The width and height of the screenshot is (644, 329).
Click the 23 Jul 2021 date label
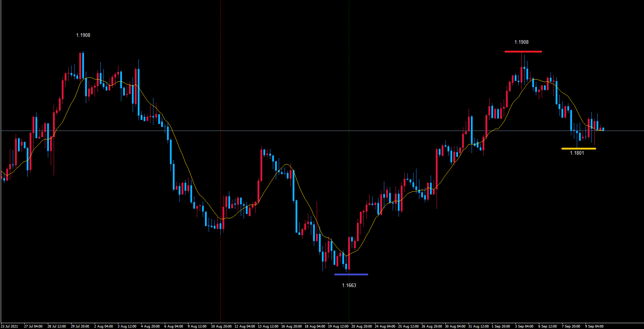coord(9,326)
